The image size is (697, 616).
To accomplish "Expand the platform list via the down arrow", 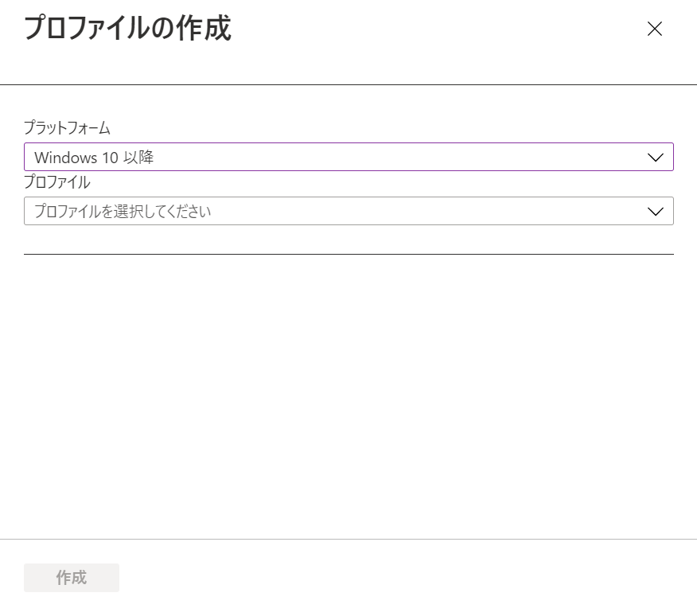I will pyautogui.click(x=655, y=158).
